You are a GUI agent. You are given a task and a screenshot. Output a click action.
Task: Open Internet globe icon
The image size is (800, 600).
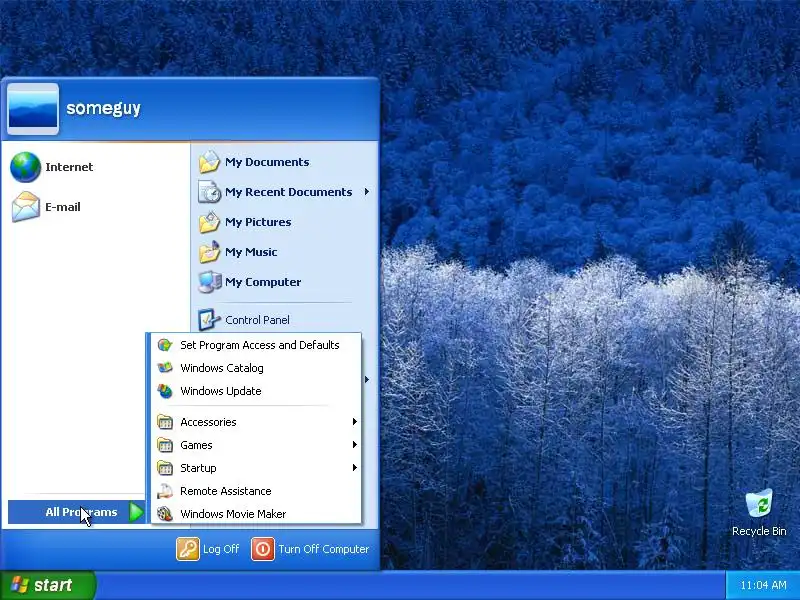pos(26,167)
